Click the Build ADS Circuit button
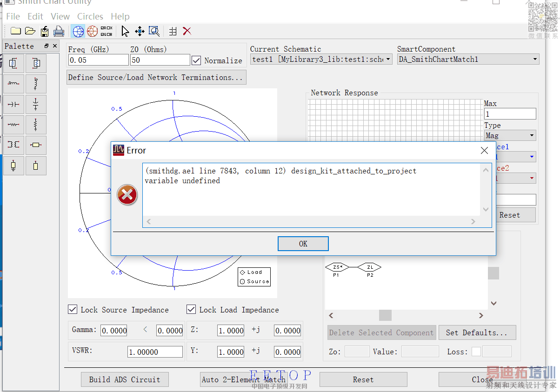This screenshot has width=560, height=392. pyautogui.click(x=125, y=379)
